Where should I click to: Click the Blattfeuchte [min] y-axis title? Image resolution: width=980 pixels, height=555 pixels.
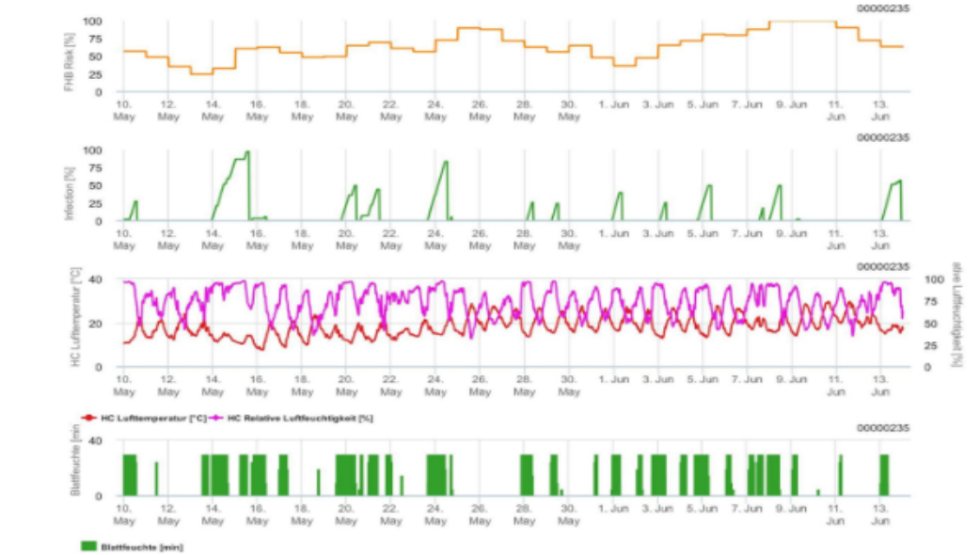click(76, 468)
